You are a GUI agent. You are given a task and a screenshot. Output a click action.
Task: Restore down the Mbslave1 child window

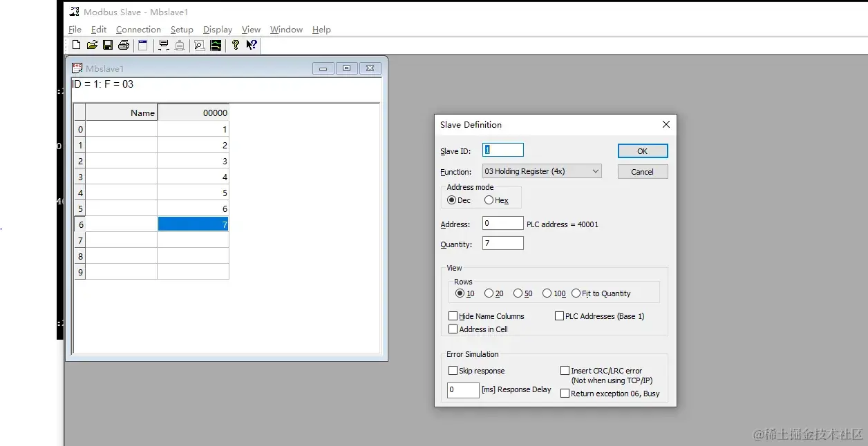pyautogui.click(x=346, y=68)
